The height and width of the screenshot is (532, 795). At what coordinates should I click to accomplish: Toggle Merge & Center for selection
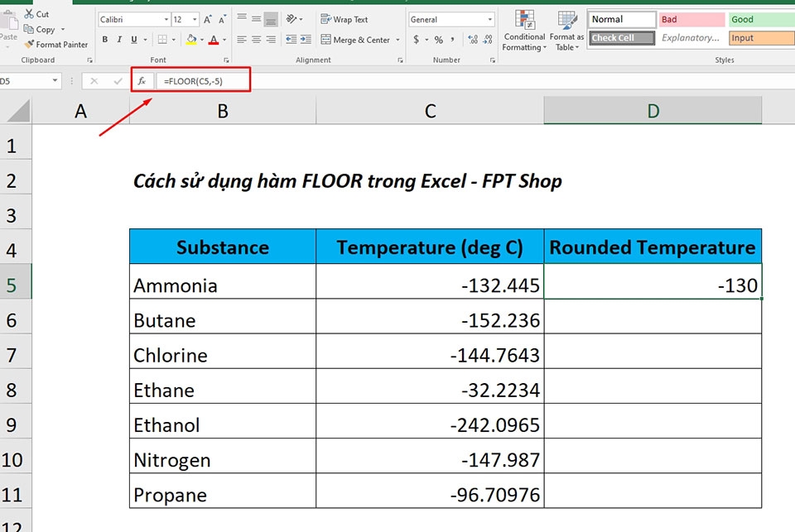click(x=354, y=39)
